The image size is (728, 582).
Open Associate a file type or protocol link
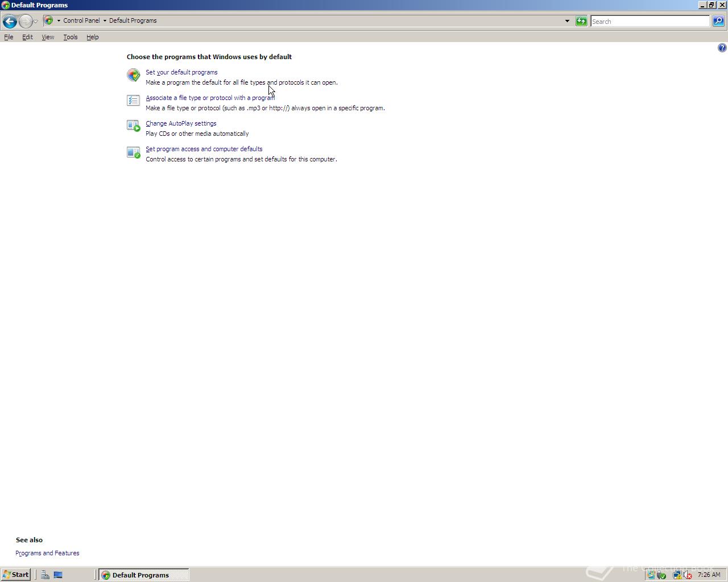click(x=210, y=98)
